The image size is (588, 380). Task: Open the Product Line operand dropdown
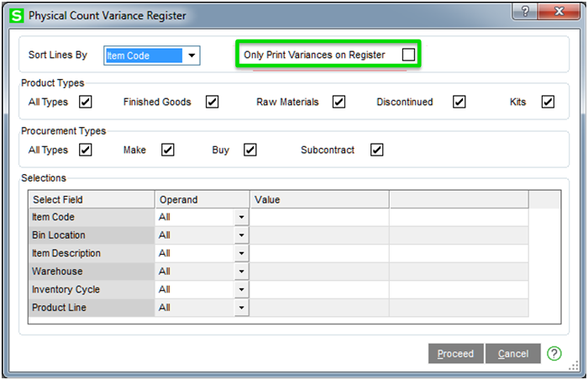tap(242, 308)
